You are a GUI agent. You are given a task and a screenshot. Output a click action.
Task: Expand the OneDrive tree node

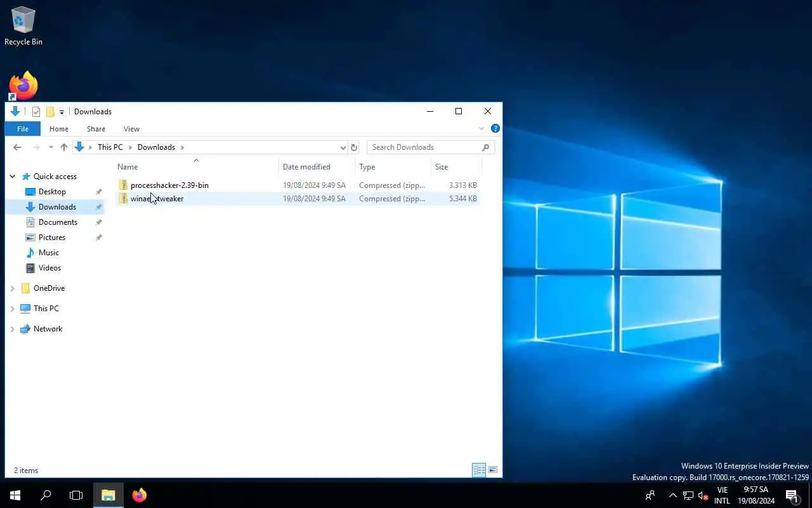point(12,288)
